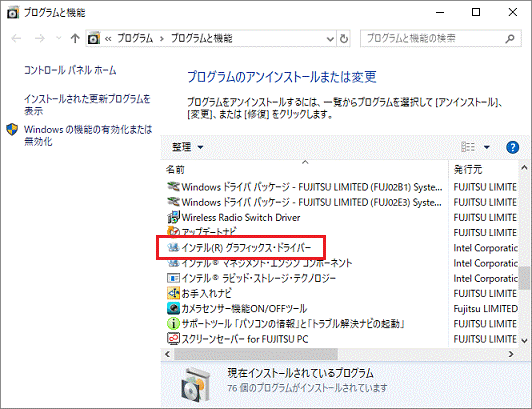This screenshot has height=409, width=532.
Task: Sort by 発行元 column header
Action: point(468,169)
